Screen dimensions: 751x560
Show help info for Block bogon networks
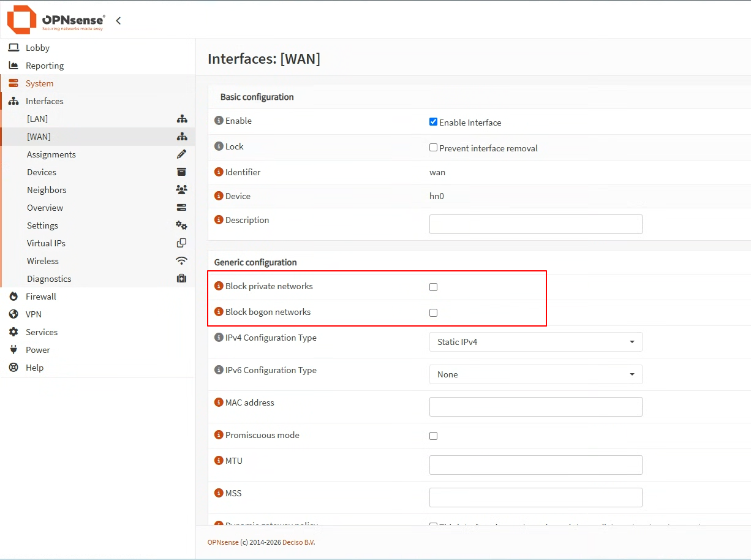219,312
